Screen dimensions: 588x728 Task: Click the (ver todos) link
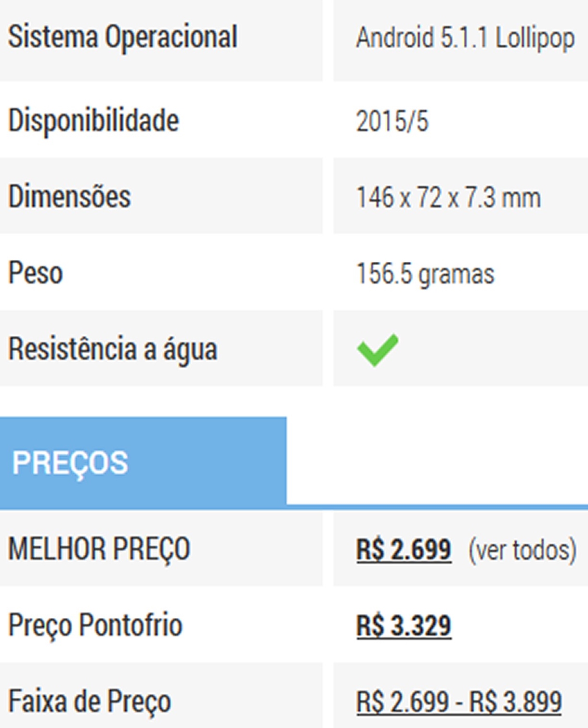[x=522, y=550]
